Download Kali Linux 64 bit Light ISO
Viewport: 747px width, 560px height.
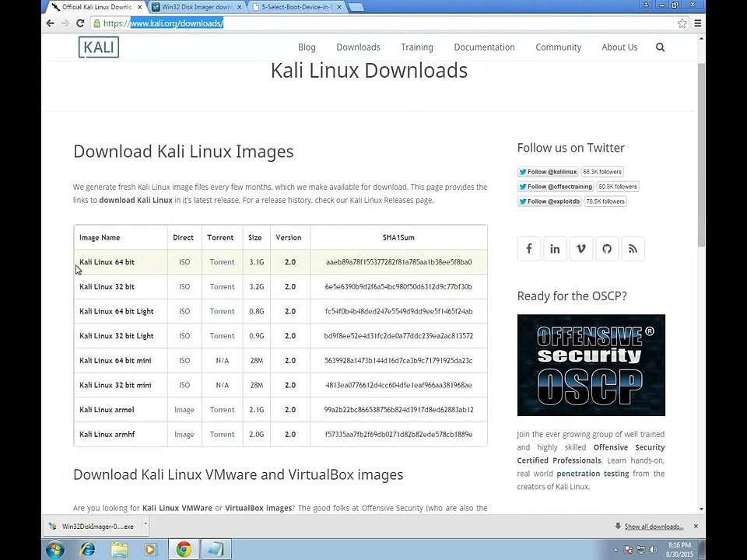coord(184,311)
